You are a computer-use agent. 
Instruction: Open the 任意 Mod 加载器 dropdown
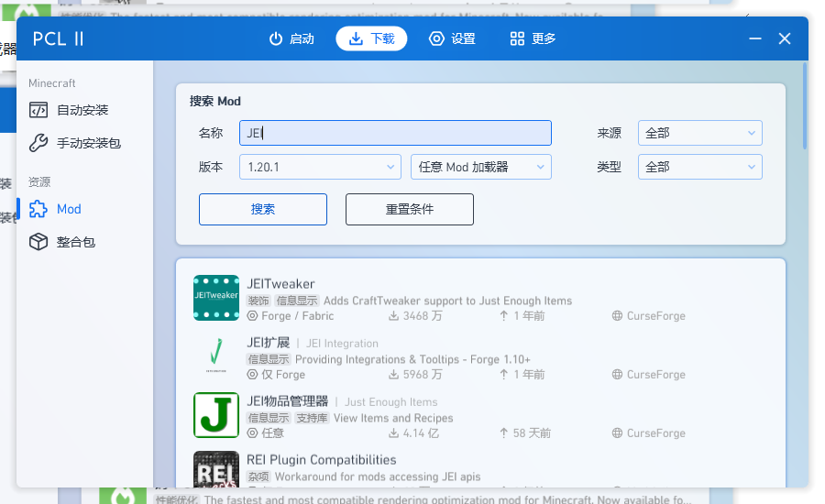(x=480, y=167)
